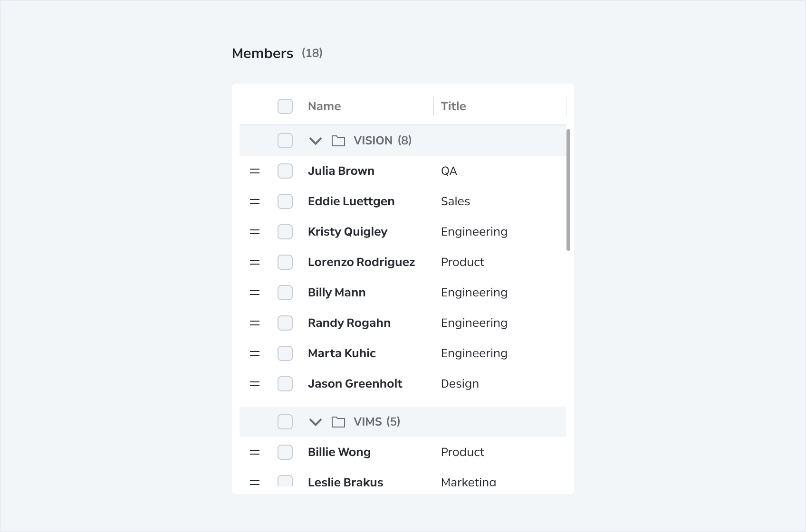Image resolution: width=806 pixels, height=532 pixels.
Task: Click the name Marta Kuhic
Action: pyautogui.click(x=342, y=353)
